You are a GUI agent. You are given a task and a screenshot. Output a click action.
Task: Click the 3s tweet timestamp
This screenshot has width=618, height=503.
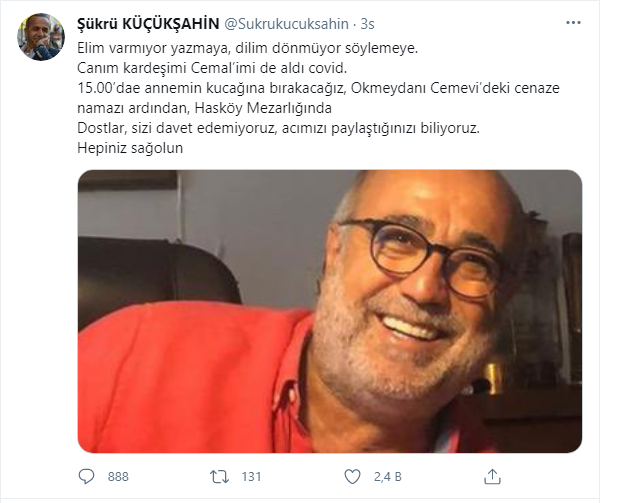coord(367,24)
